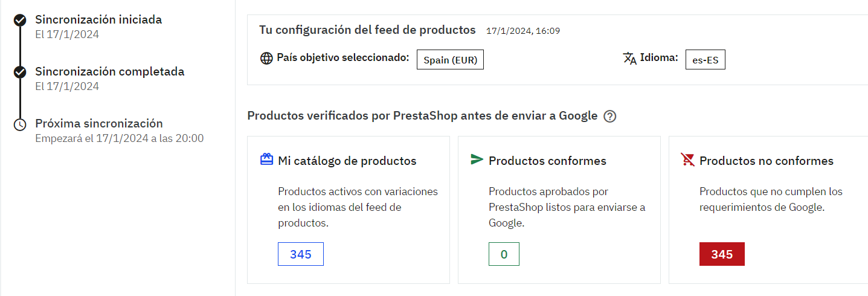868x296 pixels.
Task: Click the Próxima sincronización clock icon
Action: click(x=20, y=124)
